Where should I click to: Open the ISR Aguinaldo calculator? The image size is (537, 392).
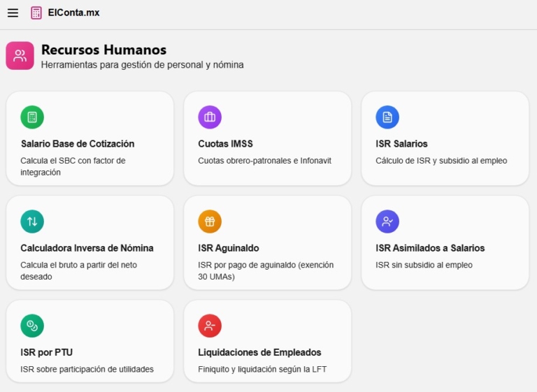point(268,242)
